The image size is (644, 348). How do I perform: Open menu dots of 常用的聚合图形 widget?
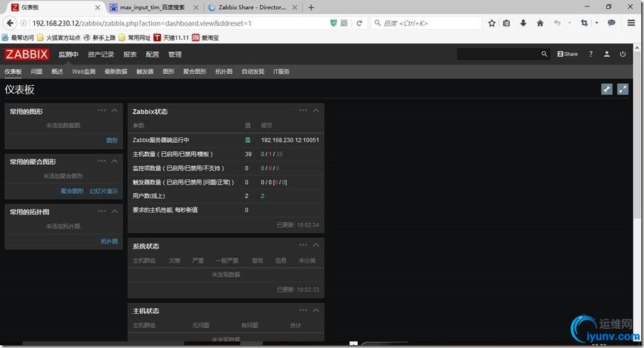(102, 161)
